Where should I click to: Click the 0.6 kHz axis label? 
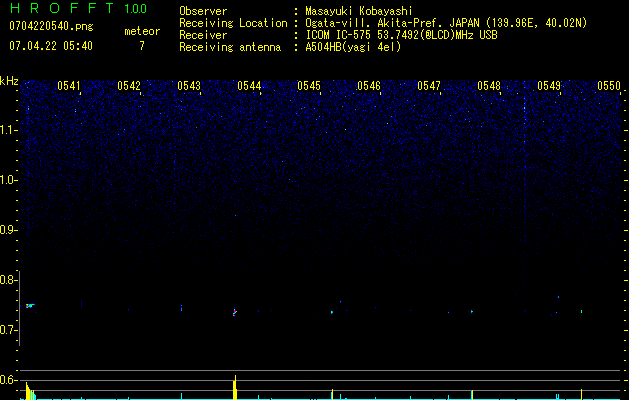click(9, 380)
